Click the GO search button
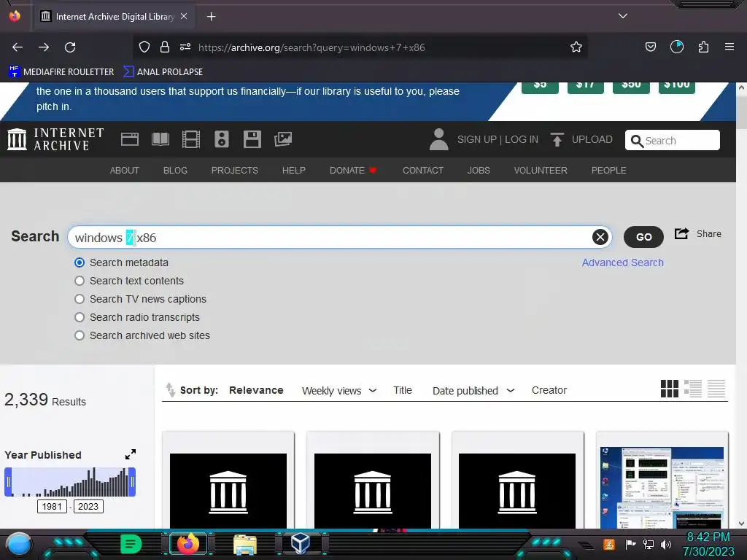Viewport: 747px width, 560px height. [x=643, y=237]
